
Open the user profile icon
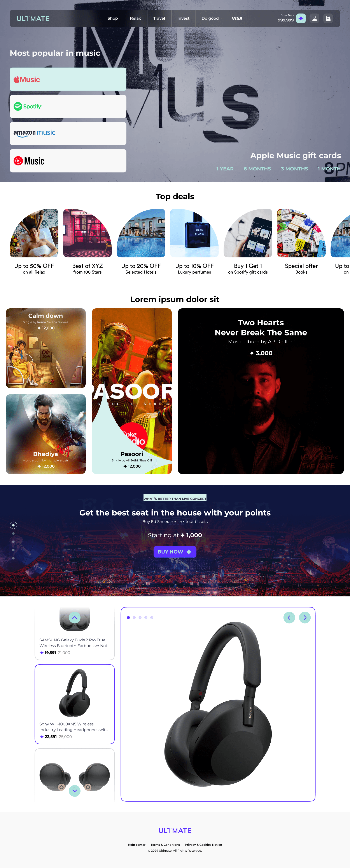click(x=315, y=19)
